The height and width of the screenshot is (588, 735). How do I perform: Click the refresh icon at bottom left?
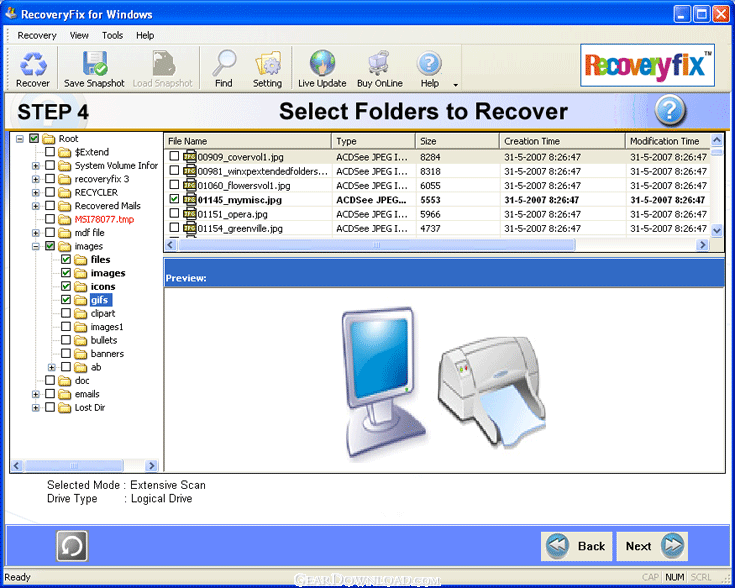point(72,546)
